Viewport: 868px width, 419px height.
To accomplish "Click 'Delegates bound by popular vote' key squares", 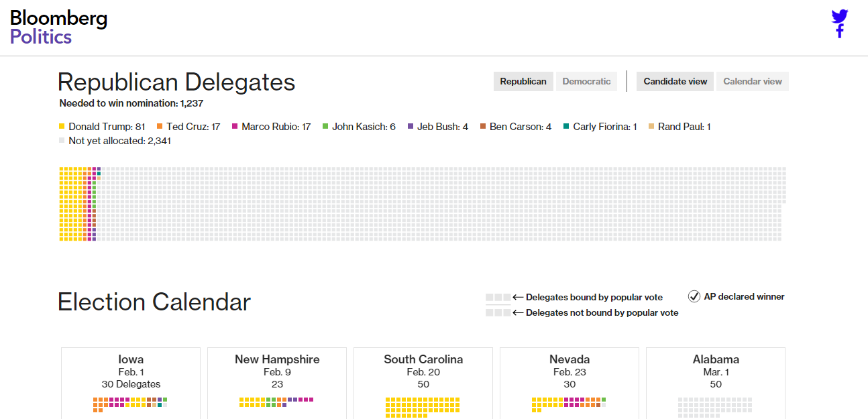I will coord(498,297).
